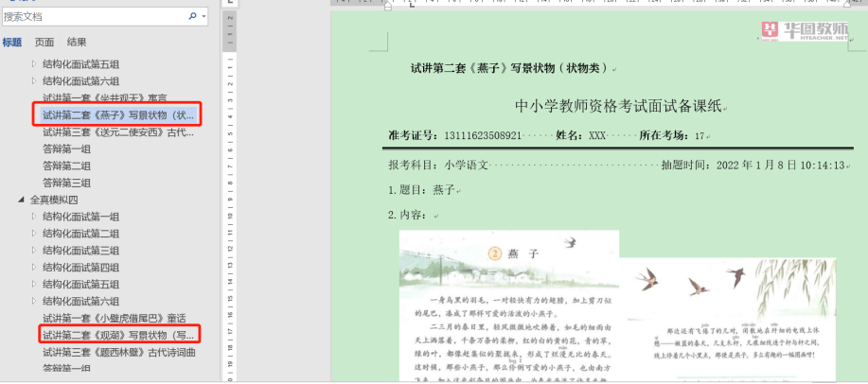Switch to the 结果 tab
This screenshot has width=868, height=384.
click(x=77, y=43)
